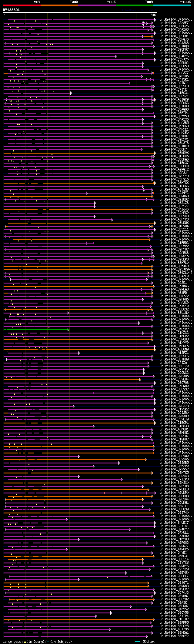
Task: Select the UniRef100_Q41645 label
Action: [x=174, y=209]
